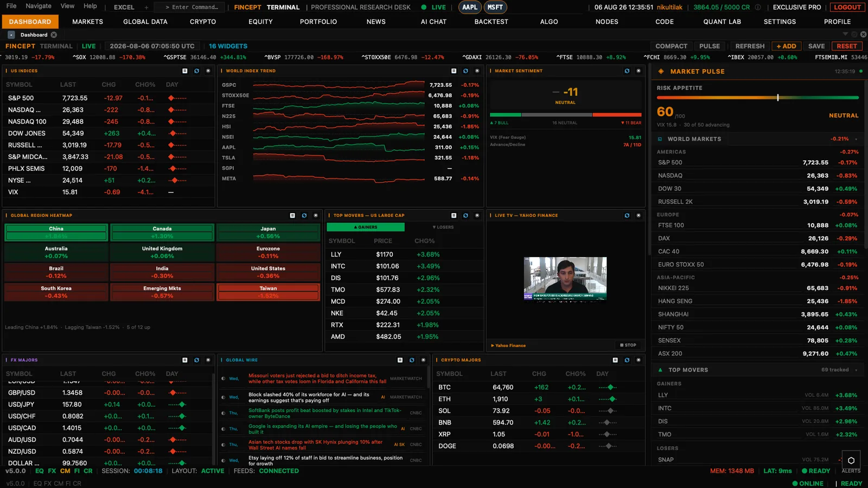The width and height of the screenshot is (868, 488).
Task: Click the S&P 500 day range indicator
Action: tap(177, 98)
